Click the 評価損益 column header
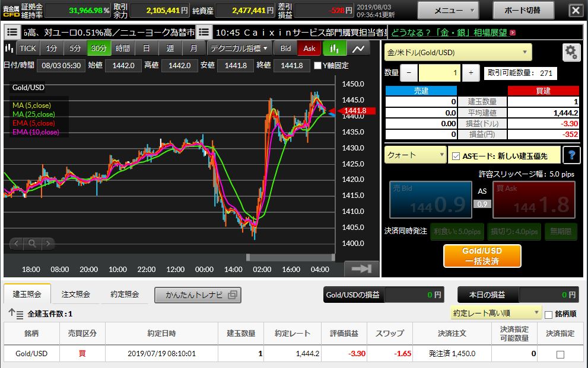588x368 pixels. point(344,333)
